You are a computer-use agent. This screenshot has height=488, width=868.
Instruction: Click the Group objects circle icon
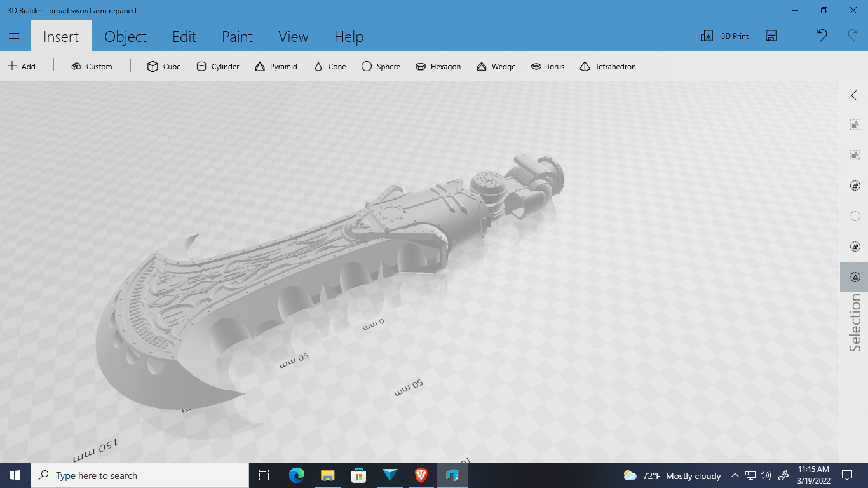point(855,186)
